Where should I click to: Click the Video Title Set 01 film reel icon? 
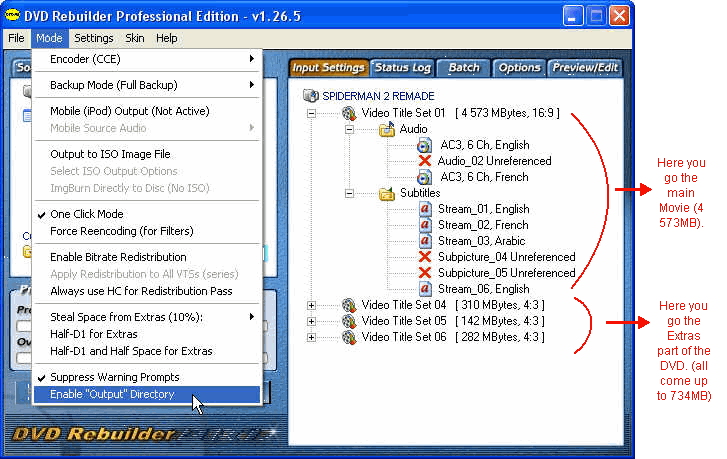pyautogui.click(x=349, y=113)
